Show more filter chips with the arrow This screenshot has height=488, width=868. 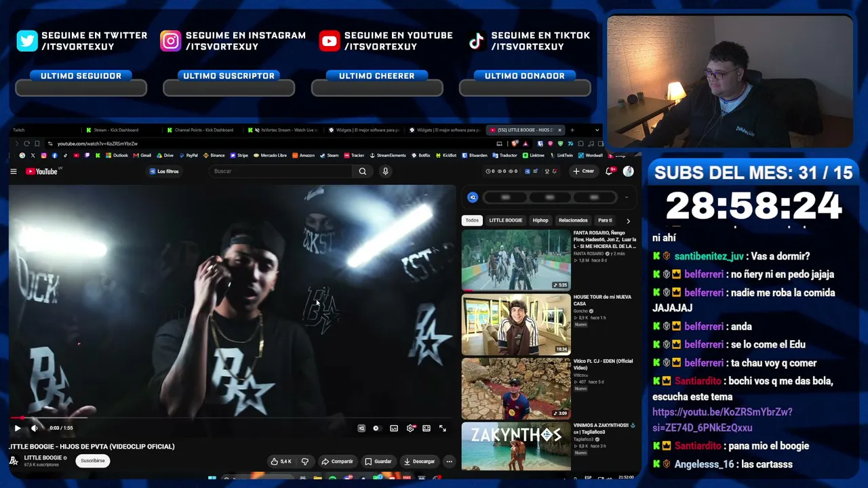click(628, 221)
